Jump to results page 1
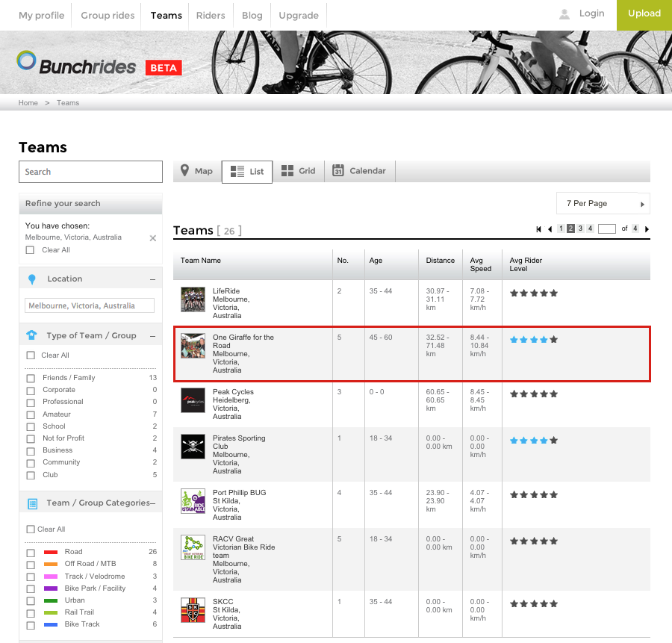 click(561, 229)
